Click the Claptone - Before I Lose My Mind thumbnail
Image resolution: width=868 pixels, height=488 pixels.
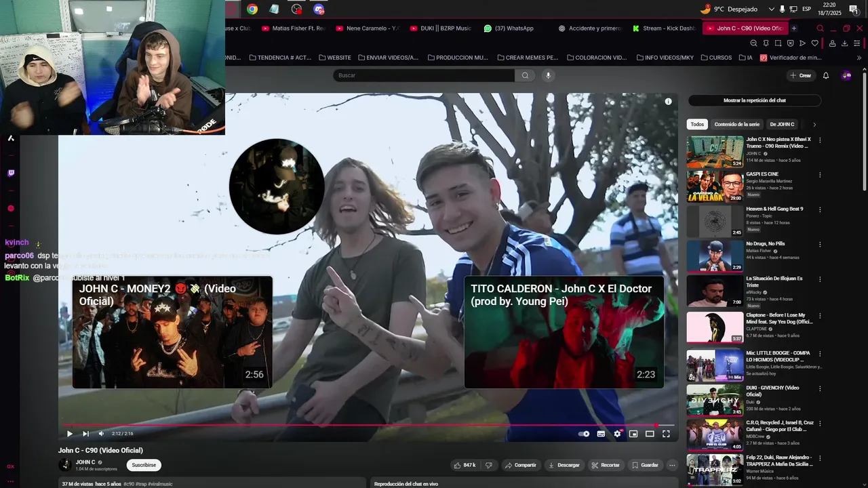(x=715, y=327)
